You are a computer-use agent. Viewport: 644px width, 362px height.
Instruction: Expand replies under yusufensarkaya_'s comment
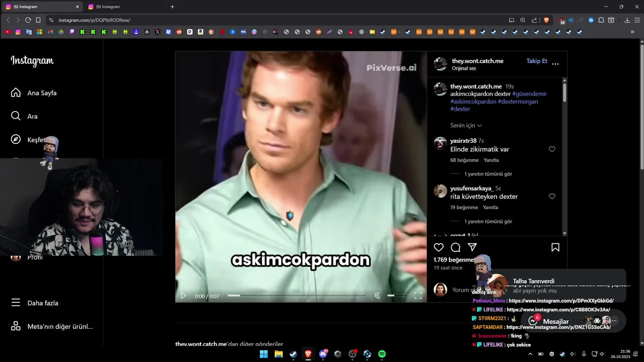[488, 221]
